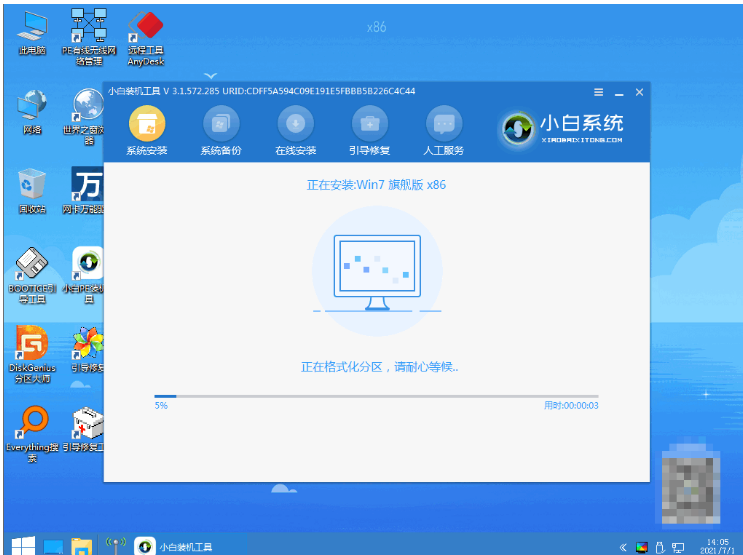Screen dimensions: 743x555
Task: Select the 引导修复 boot repair tool
Action: 369,132
